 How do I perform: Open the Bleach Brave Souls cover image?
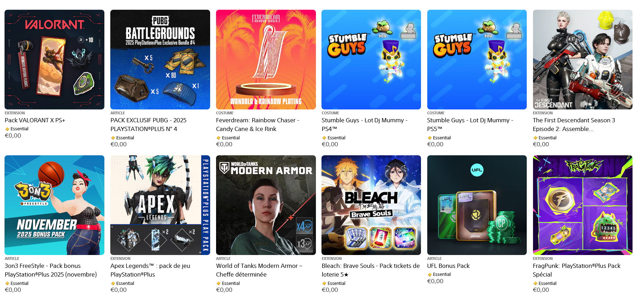[x=371, y=205]
